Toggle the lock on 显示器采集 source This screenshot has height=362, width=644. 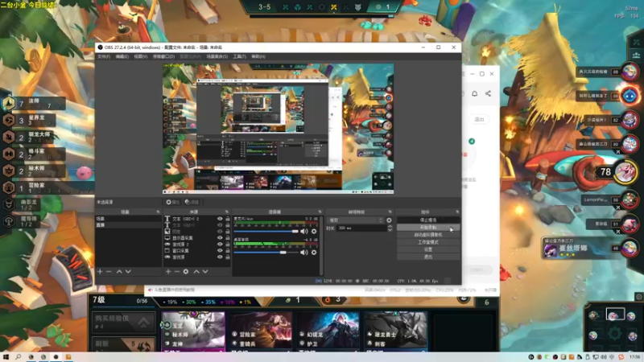point(228,238)
